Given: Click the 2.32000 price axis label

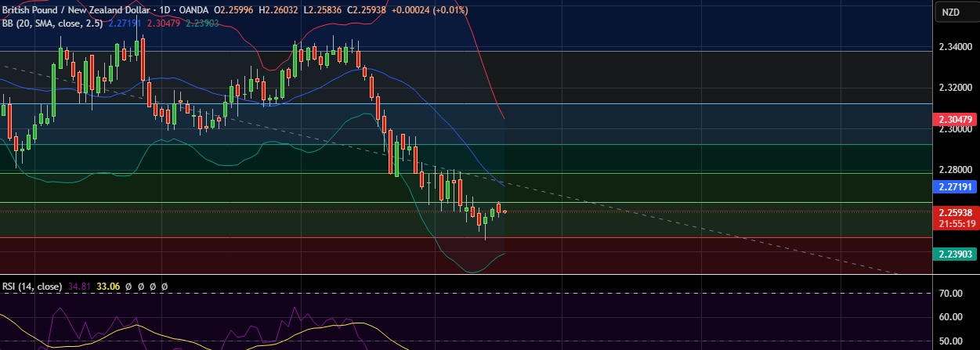Looking at the screenshot, I should click(x=956, y=88).
